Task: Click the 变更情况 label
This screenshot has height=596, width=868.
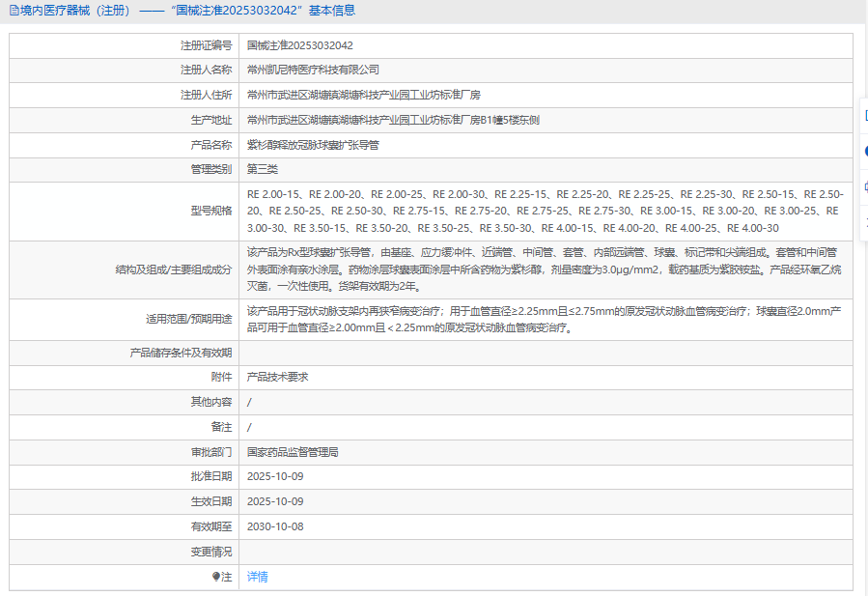Action: coord(211,553)
